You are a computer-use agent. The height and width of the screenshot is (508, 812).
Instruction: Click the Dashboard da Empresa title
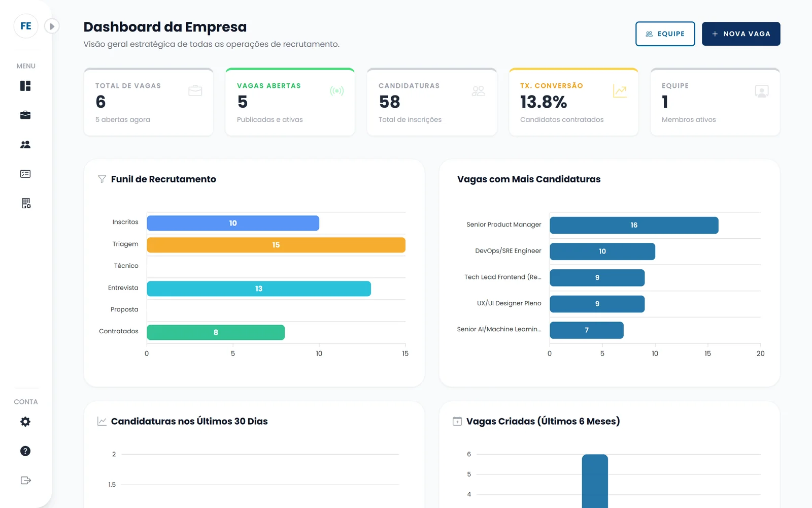(165, 27)
